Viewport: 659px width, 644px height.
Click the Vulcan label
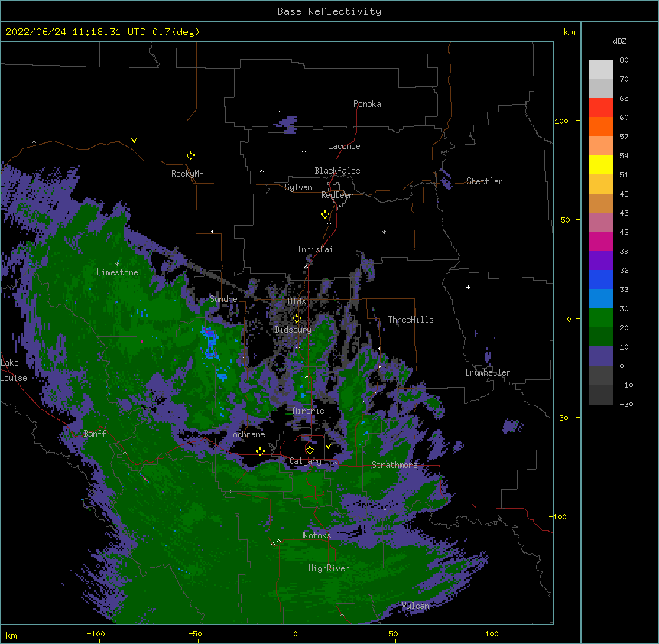pos(416,606)
